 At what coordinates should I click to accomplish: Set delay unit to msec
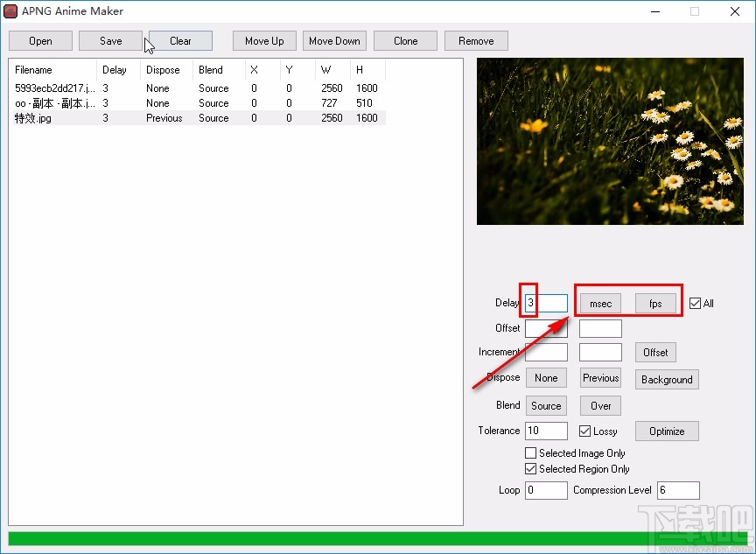tap(600, 304)
